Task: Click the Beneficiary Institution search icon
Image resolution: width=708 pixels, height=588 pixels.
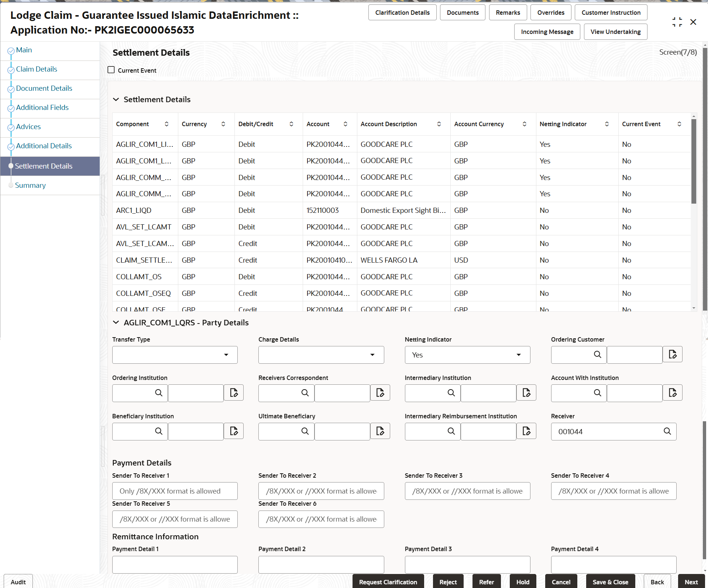Action: pos(158,431)
